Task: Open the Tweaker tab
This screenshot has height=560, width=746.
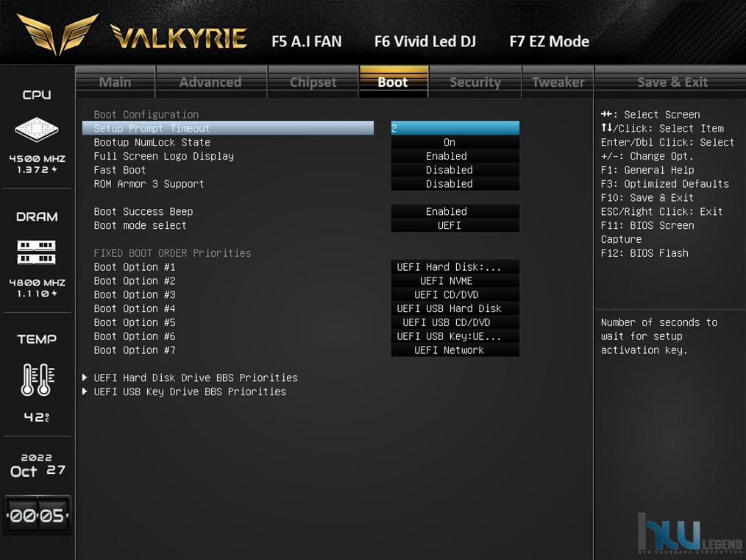Action: [x=558, y=82]
